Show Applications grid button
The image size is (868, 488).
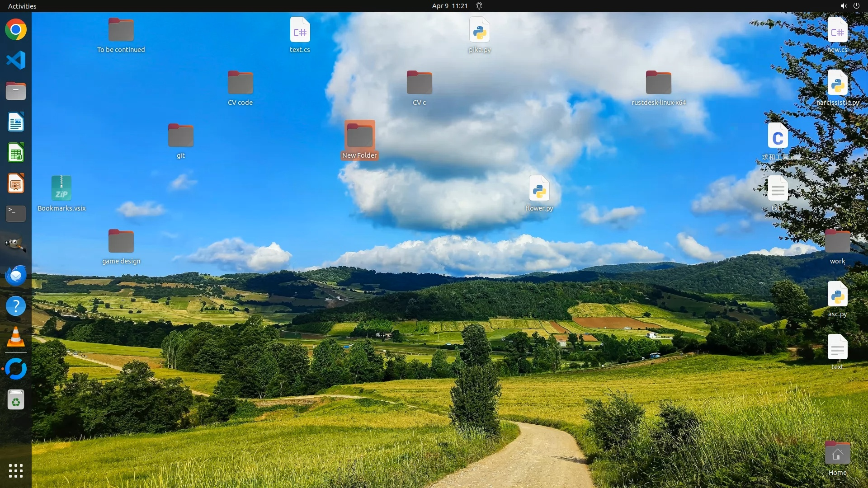coord(16,471)
